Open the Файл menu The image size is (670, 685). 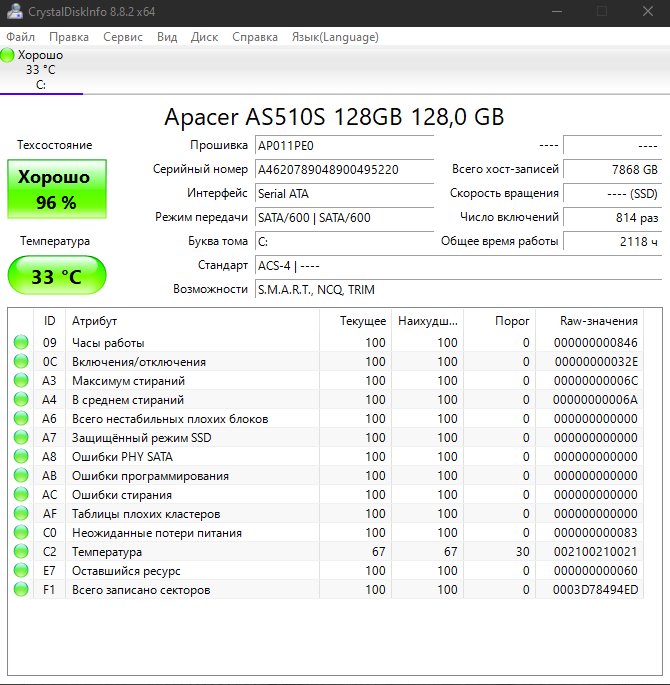point(20,37)
